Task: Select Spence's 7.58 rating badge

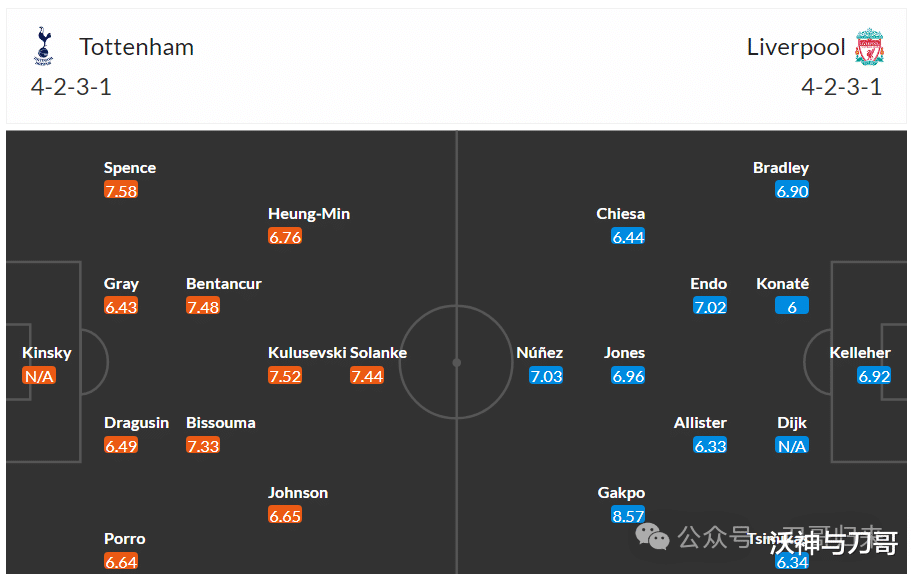Action: click(121, 190)
